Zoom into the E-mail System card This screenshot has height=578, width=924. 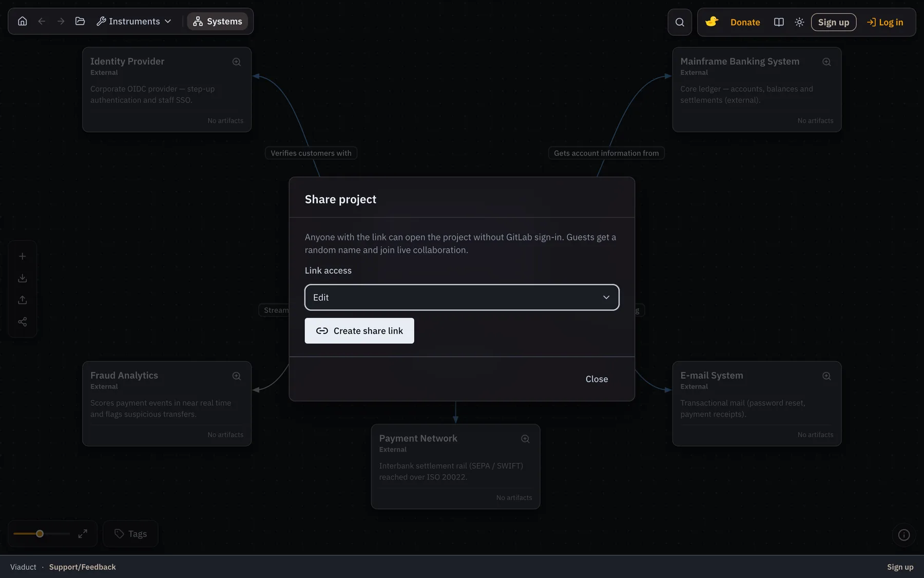pos(826,376)
